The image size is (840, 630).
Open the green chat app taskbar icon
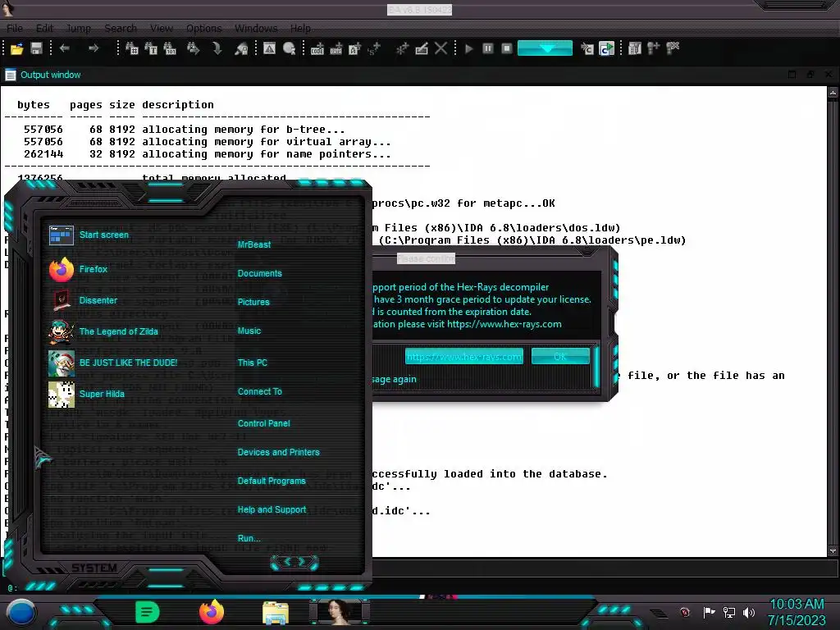click(148, 612)
